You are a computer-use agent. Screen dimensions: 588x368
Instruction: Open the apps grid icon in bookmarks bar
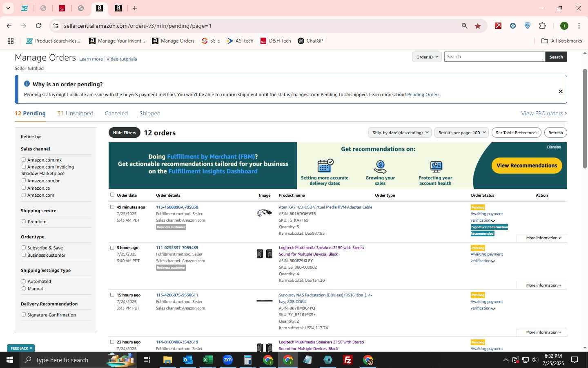11,41
